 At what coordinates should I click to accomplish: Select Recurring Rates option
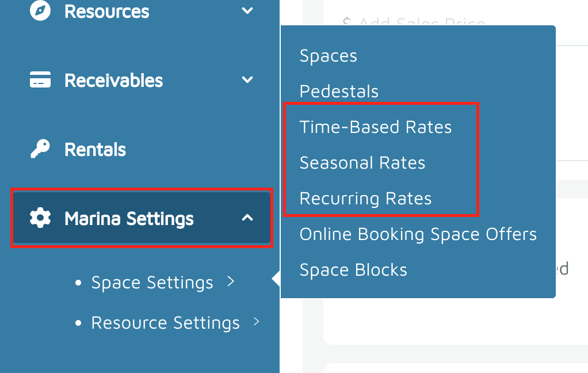click(x=365, y=198)
